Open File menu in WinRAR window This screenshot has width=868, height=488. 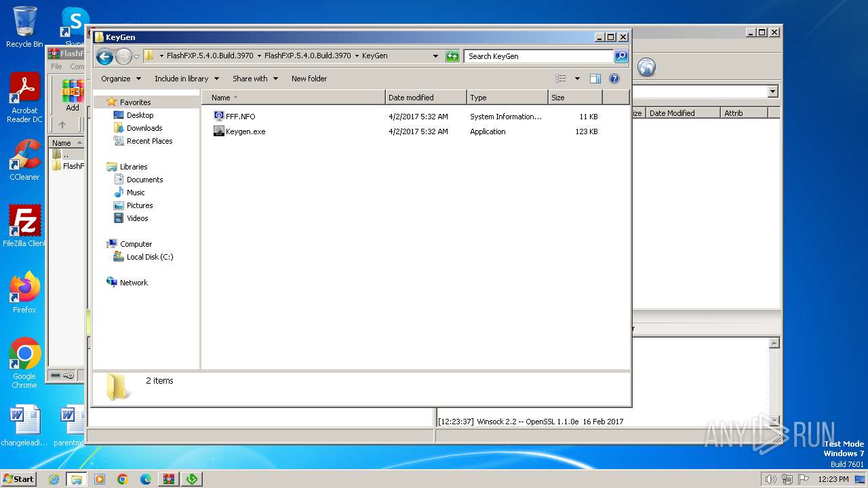(56, 66)
